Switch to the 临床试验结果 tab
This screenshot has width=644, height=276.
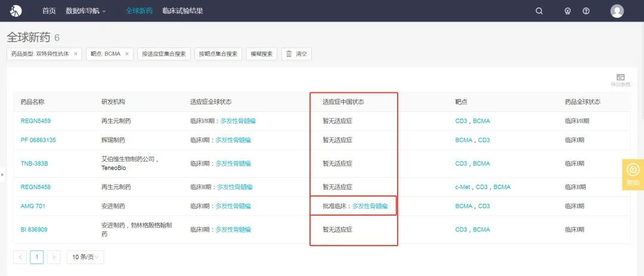tap(182, 11)
